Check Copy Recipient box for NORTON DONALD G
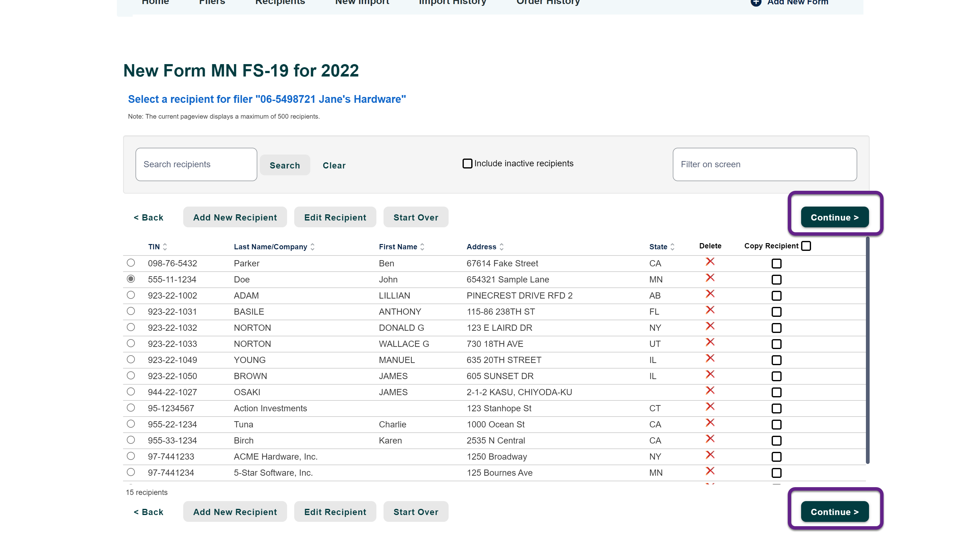The height and width of the screenshot is (533, 980). tap(776, 328)
